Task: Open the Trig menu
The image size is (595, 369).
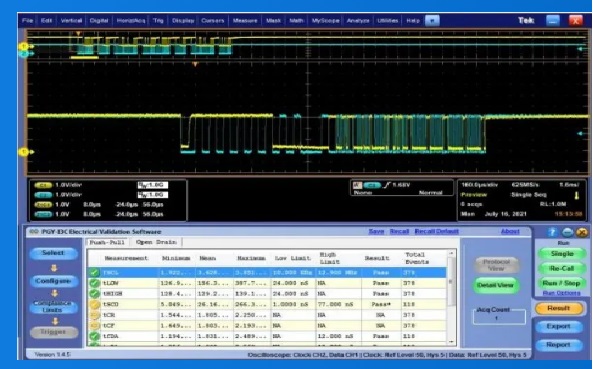Action: click(158, 20)
